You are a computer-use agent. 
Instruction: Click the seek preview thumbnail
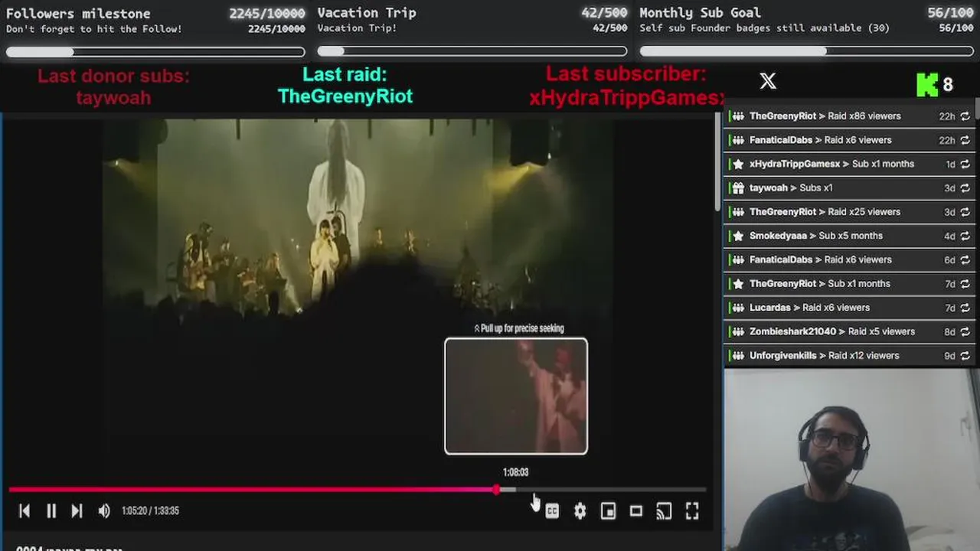coord(516,396)
